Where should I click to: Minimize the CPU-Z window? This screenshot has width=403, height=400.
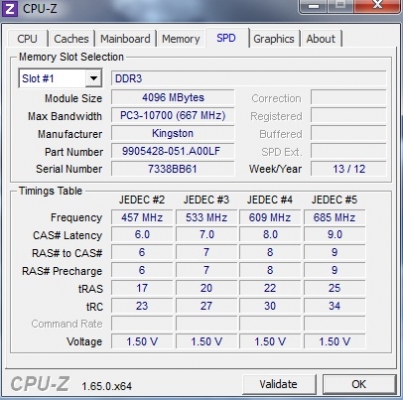click(x=314, y=6)
